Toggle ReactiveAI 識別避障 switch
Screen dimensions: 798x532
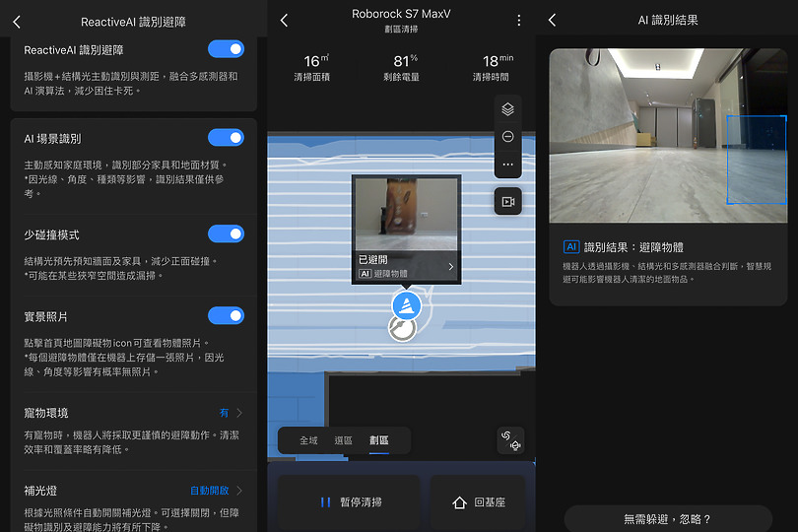pyautogui.click(x=226, y=49)
